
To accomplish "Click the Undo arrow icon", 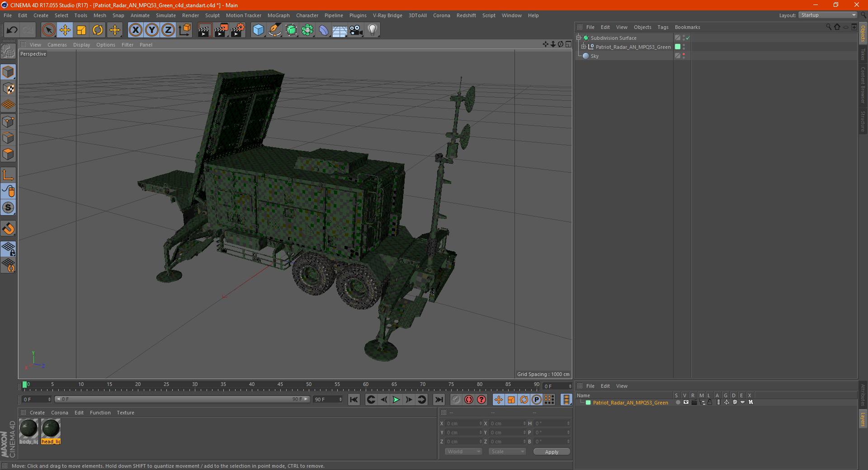I will (12, 30).
